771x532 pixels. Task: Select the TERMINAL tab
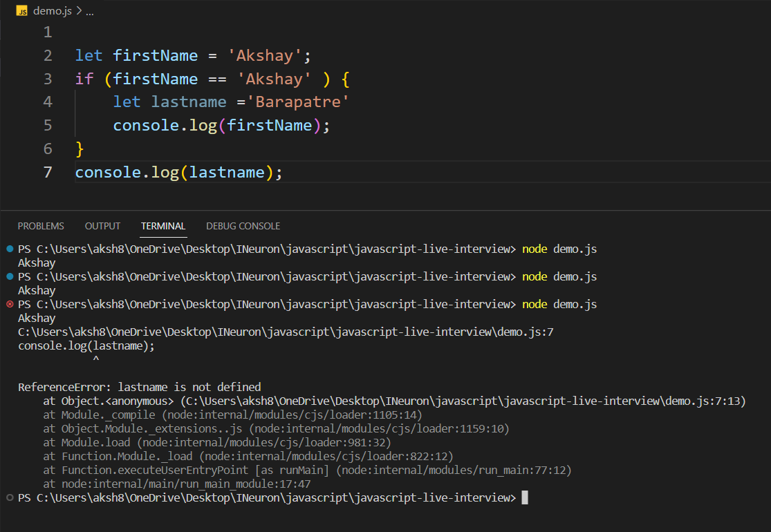(x=163, y=226)
